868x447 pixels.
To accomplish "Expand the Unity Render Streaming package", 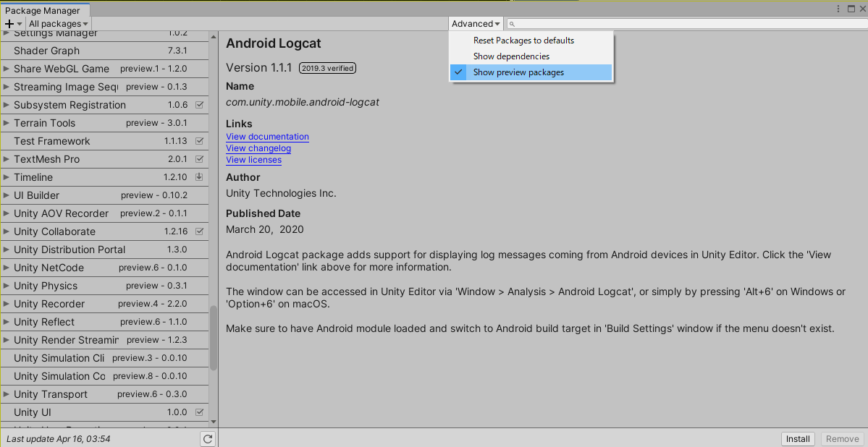I will pos(7,340).
